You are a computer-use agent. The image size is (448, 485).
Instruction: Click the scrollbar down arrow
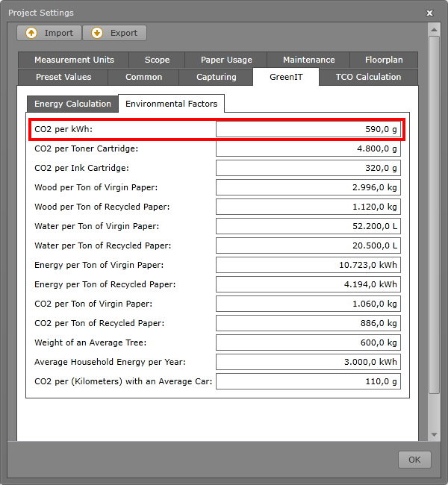(434, 434)
